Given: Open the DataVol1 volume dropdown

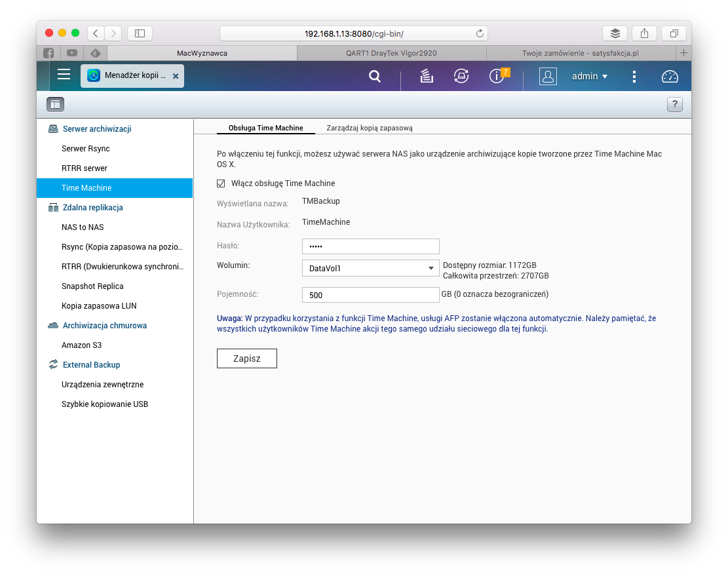Looking at the screenshot, I should (370, 268).
